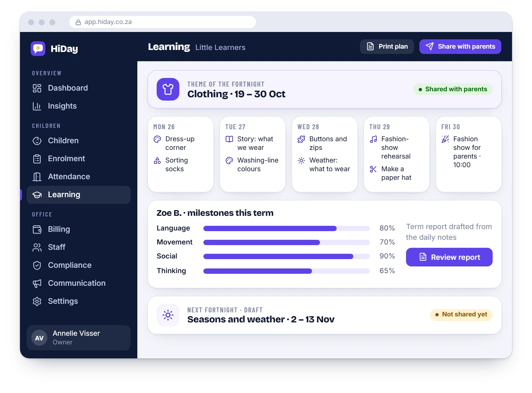
Task: Click the browser address bar app.hiday.co.za
Action: pos(163,22)
